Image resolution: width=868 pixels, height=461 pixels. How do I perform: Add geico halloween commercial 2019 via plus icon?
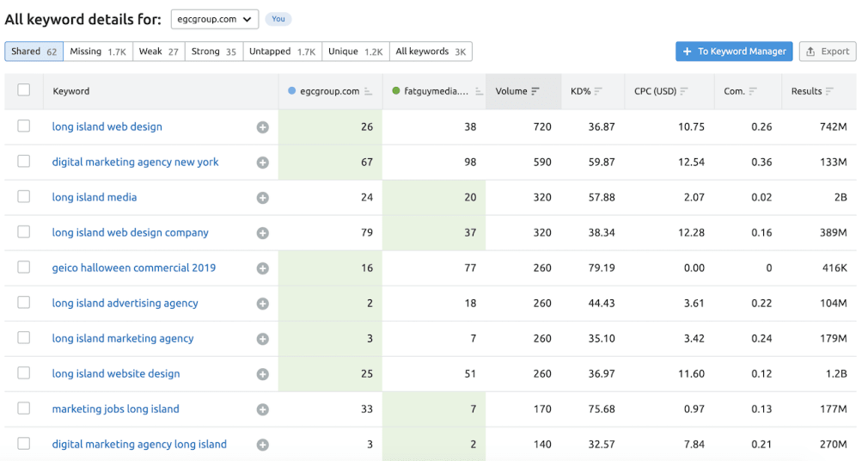263,268
